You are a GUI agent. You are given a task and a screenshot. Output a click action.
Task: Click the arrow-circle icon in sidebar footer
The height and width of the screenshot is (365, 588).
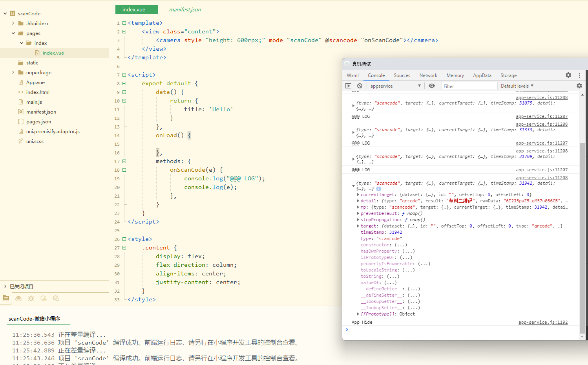tap(44, 298)
